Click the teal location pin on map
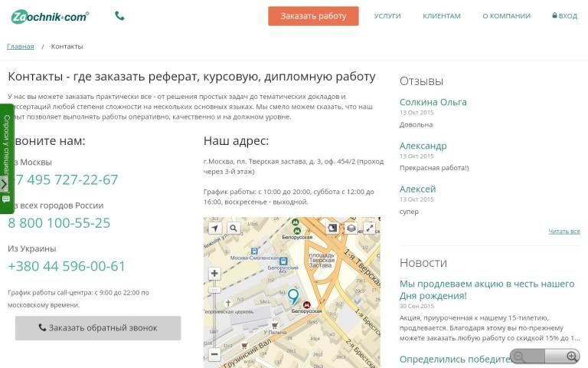This screenshot has height=368, width=588. point(293,297)
